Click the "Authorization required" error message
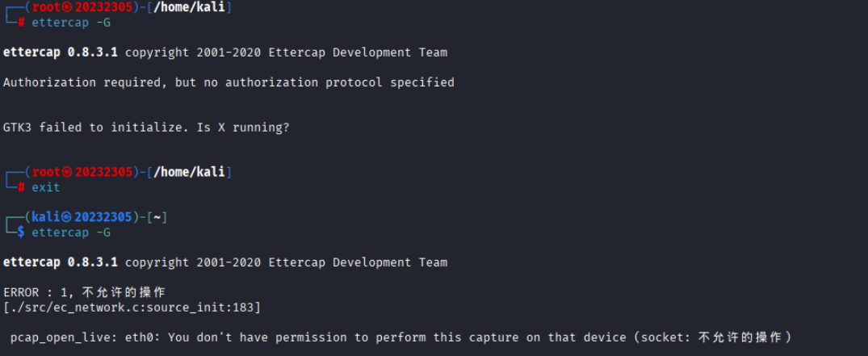The height and width of the screenshot is (356, 868). tap(229, 82)
